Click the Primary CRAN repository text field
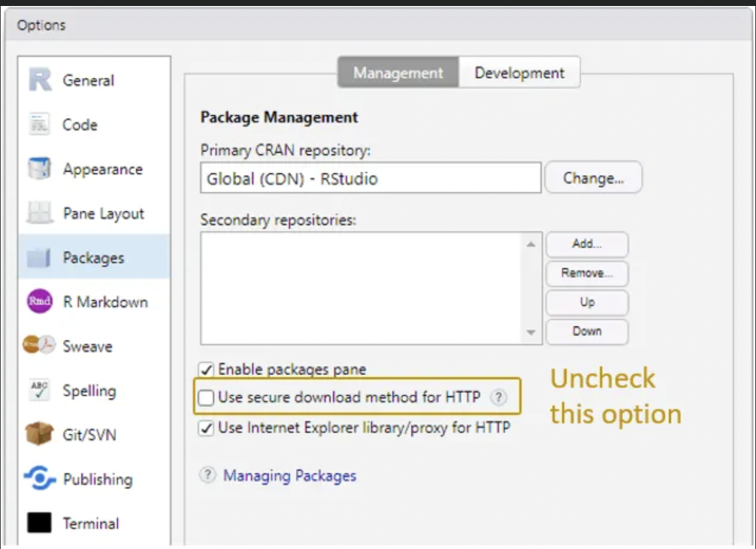The height and width of the screenshot is (549, 756). pos(371,178)
